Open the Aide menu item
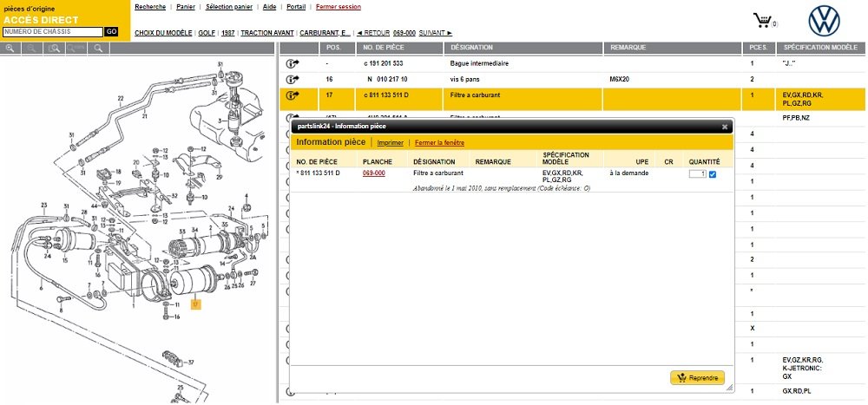 point(270,7)
